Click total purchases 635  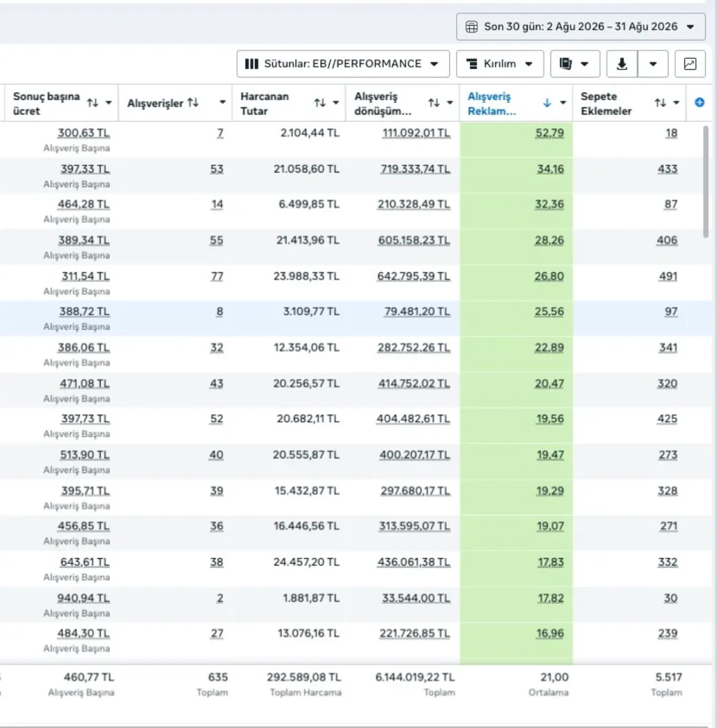[x=218, y=678]
